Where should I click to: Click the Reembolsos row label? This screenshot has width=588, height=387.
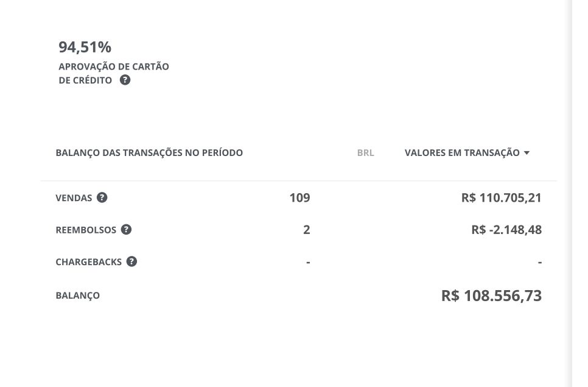coord(86,230)
